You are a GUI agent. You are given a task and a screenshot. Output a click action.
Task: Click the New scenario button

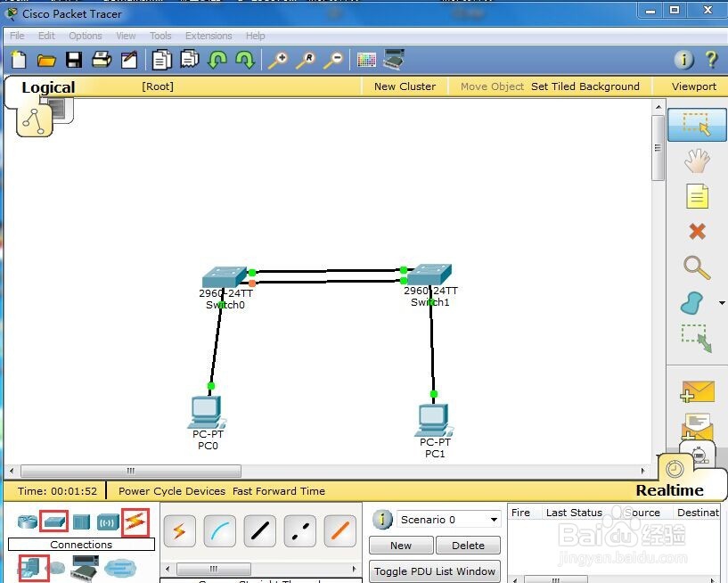pos(401,546)
